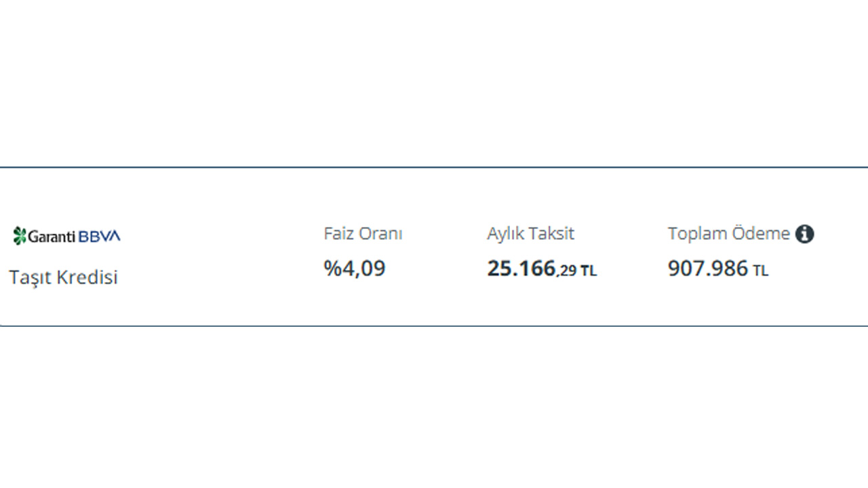Click the word Garanti in the bank logo
The height and width of the screenshot is (488, 868).
click(x=52, y=237)
